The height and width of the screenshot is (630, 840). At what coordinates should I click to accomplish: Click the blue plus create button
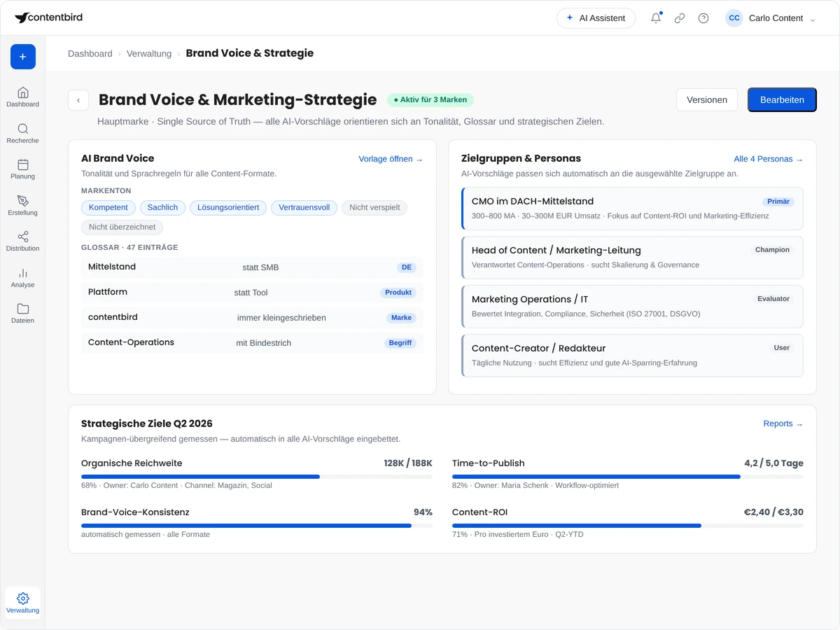(x=22, y=57)
